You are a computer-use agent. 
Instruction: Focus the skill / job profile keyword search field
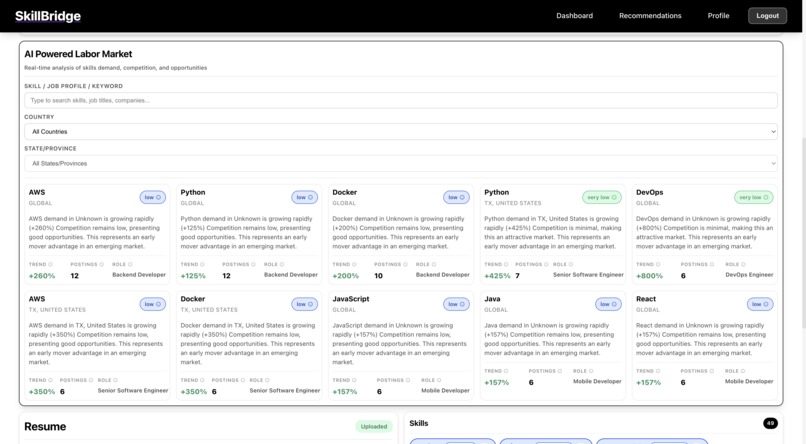tap(401, 100)
